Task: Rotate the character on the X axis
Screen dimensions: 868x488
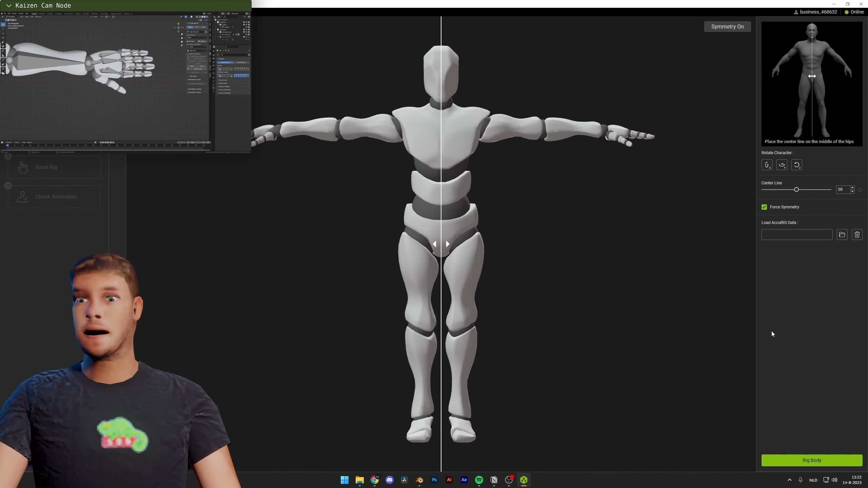Action: point(767,165)
